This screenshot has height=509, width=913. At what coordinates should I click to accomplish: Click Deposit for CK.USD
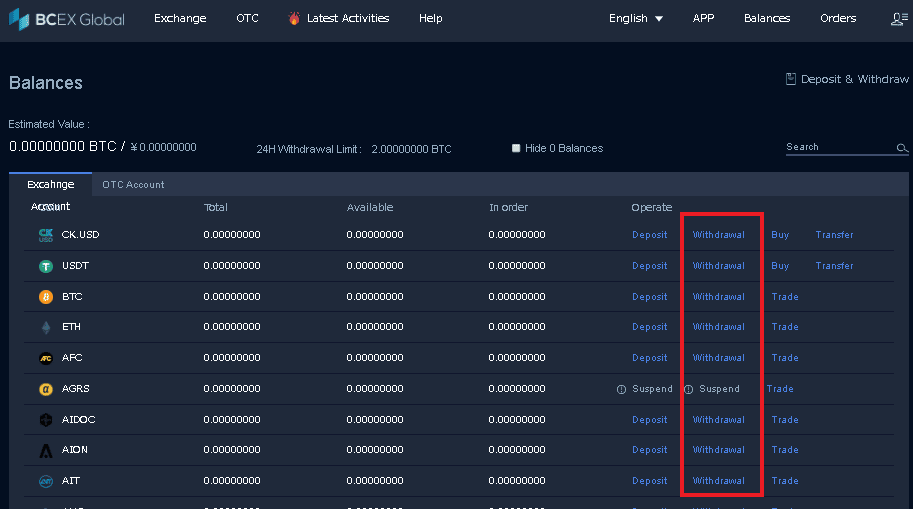point(650,235)
